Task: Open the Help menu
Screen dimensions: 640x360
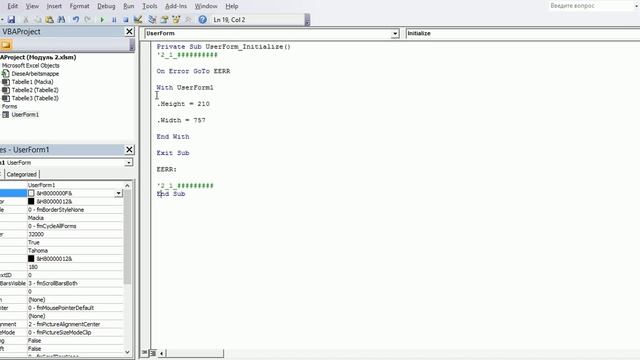Action: pos(232,6)
